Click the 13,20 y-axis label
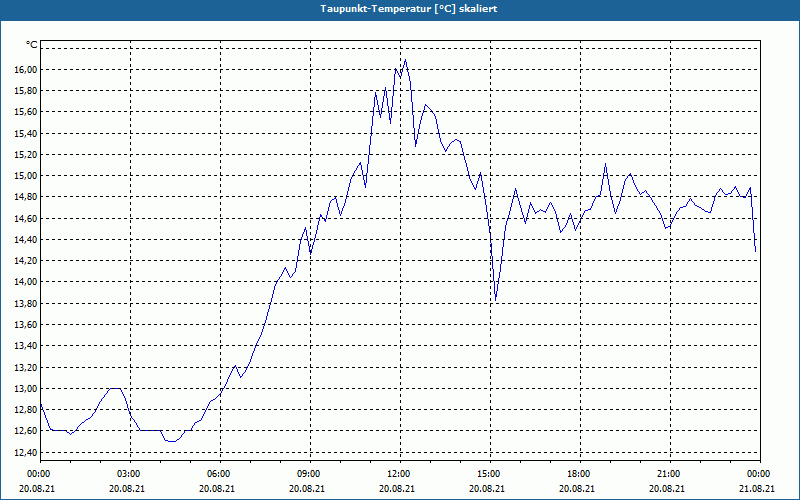The width and height of the screenshot is (800, 500). click(28, 367)
